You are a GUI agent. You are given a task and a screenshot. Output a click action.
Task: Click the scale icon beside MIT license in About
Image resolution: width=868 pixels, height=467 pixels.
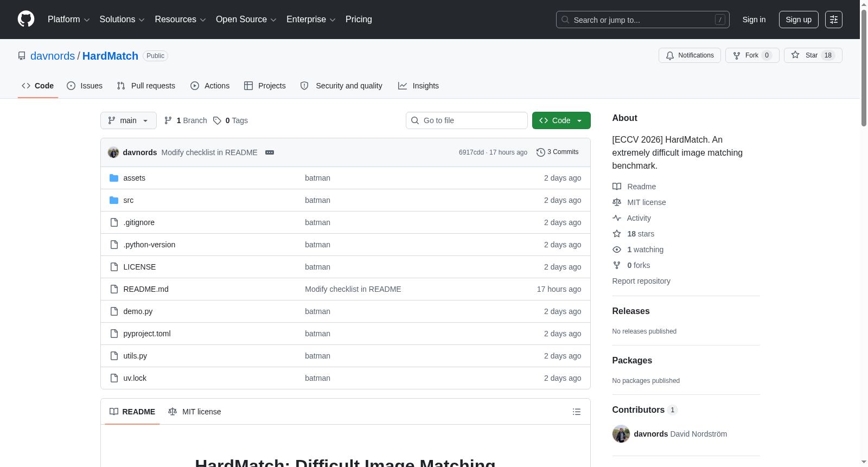coord(617,202)
